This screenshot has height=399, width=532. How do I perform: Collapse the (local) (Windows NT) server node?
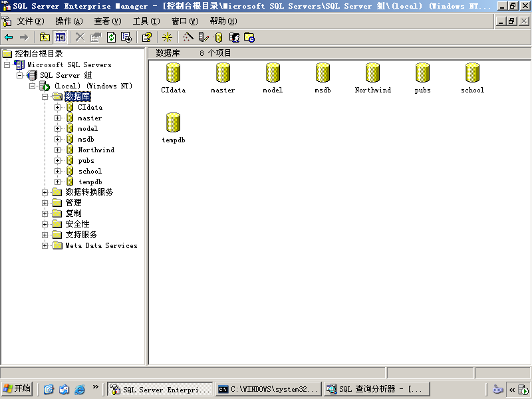[32, 86]
